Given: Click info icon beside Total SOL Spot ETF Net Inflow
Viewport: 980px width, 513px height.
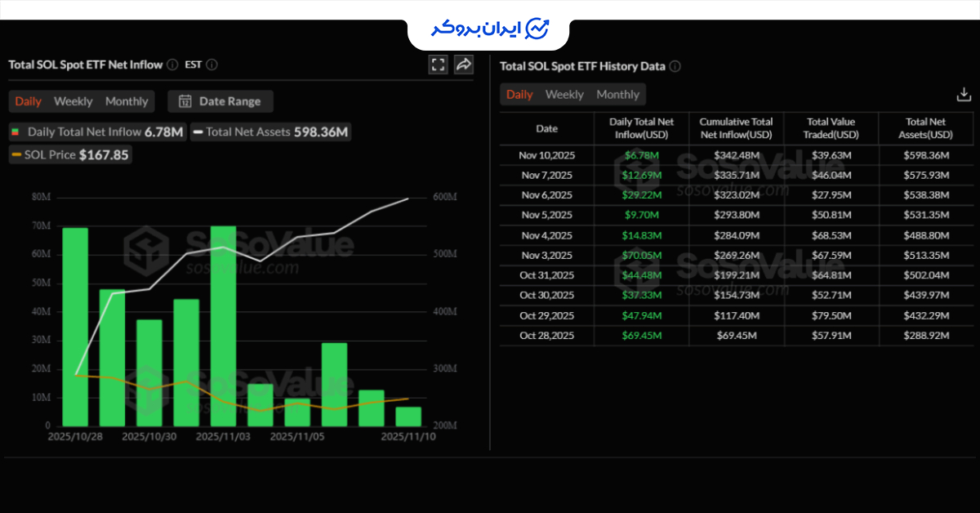Looking at the screenshot, I should pyautogui.click(x=172, y=65).
